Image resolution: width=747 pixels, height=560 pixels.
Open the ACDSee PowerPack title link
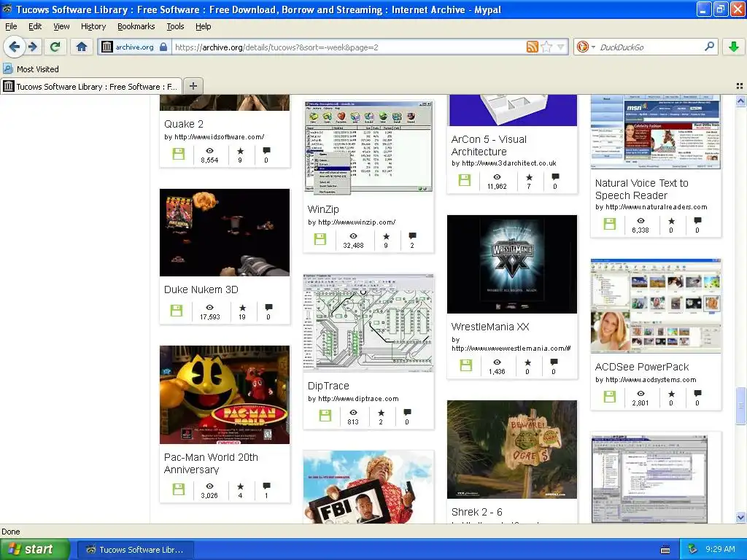(642, 367)
